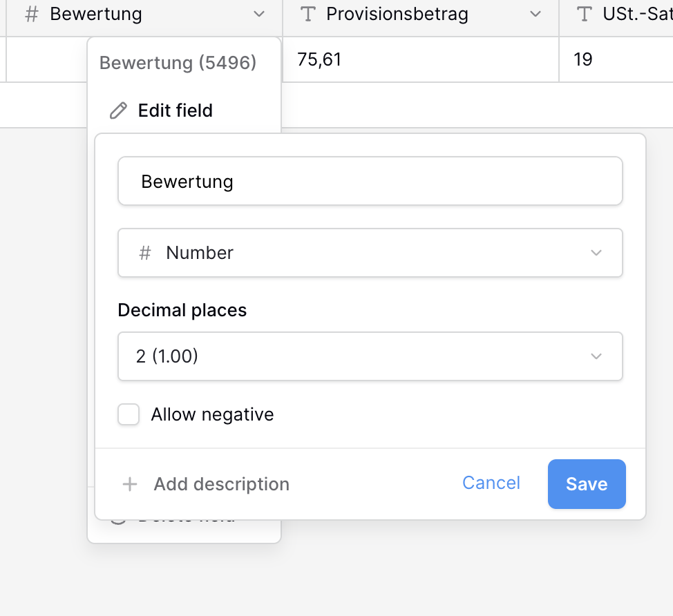Open the field type chevron showing Number
This screenshot has height=616, width=673.
click(596, 253)
